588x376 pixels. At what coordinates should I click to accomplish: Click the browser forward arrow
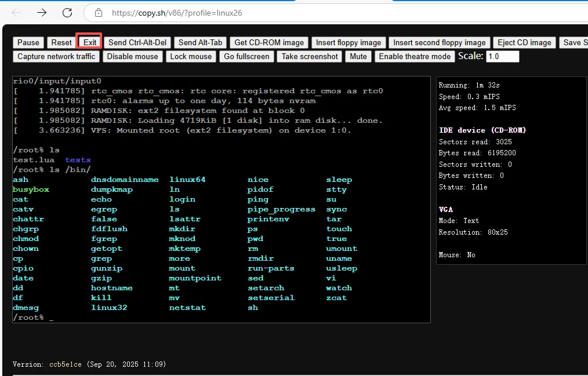(42, 13)
